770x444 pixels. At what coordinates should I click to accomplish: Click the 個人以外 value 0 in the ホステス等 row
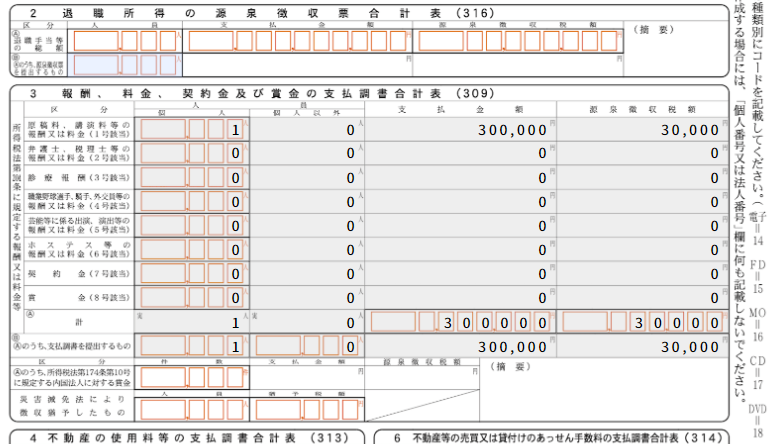[x=350, y=250]
